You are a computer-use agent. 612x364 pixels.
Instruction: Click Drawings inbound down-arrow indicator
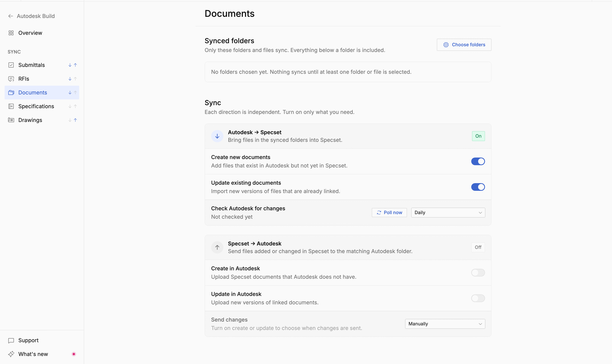(70, 120)
